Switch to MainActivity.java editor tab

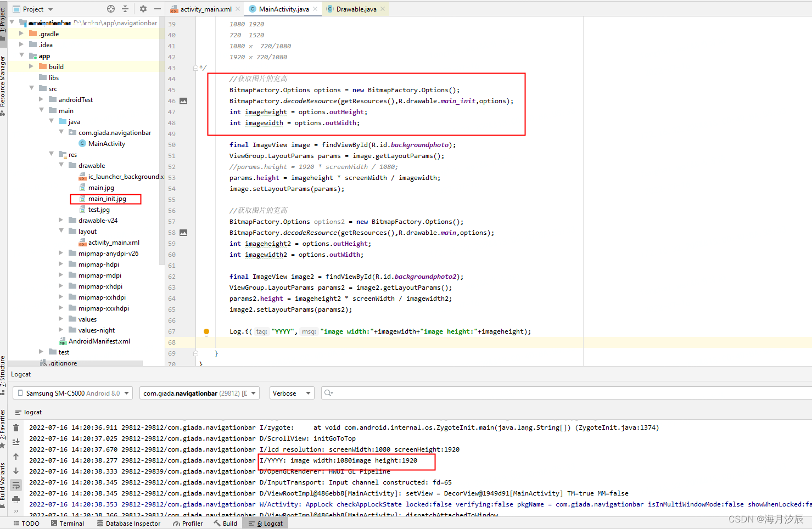pos(284,9)
